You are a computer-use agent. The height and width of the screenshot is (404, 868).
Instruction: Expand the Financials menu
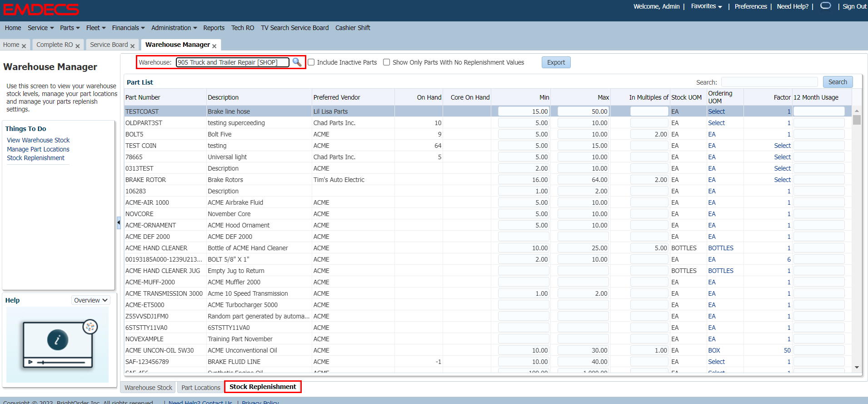(128, 28)
